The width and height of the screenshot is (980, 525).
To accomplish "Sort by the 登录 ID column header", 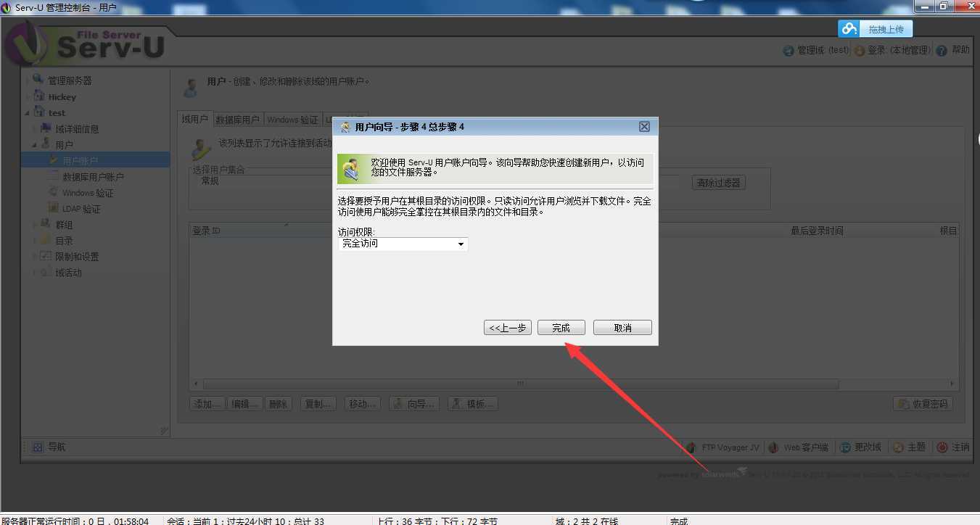I will 206,231.
